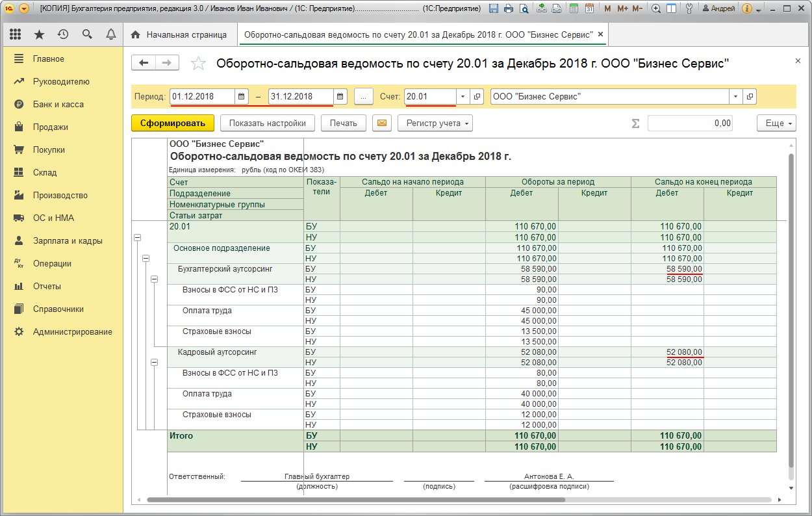Open the Банк и касса section
The height and width of the screenshot is (516, 812).
[58, 104]
